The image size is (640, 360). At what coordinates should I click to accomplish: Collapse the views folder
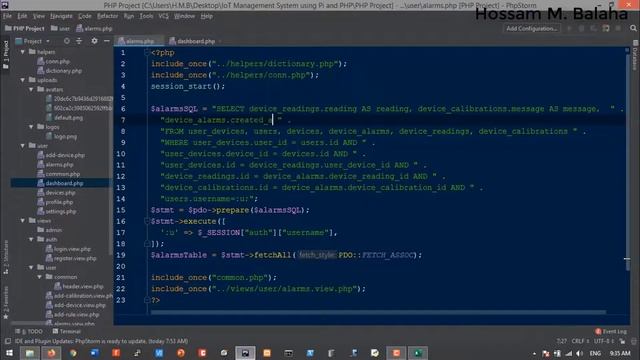tap(23, 221)
